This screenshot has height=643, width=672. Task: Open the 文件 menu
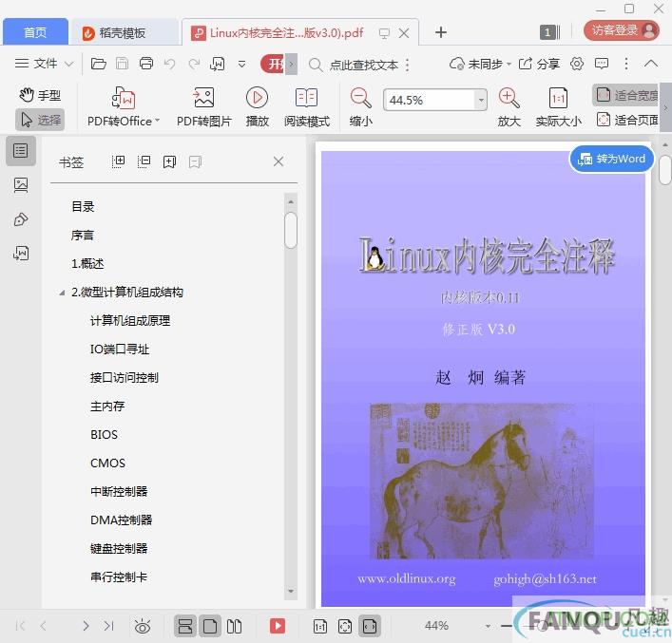click(x=36, y=64)
